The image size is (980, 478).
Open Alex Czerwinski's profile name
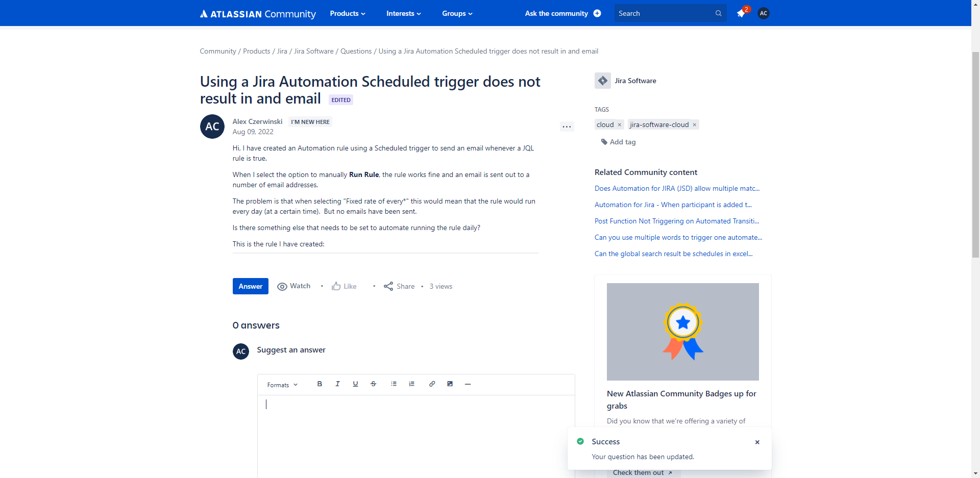click(258, 121)
